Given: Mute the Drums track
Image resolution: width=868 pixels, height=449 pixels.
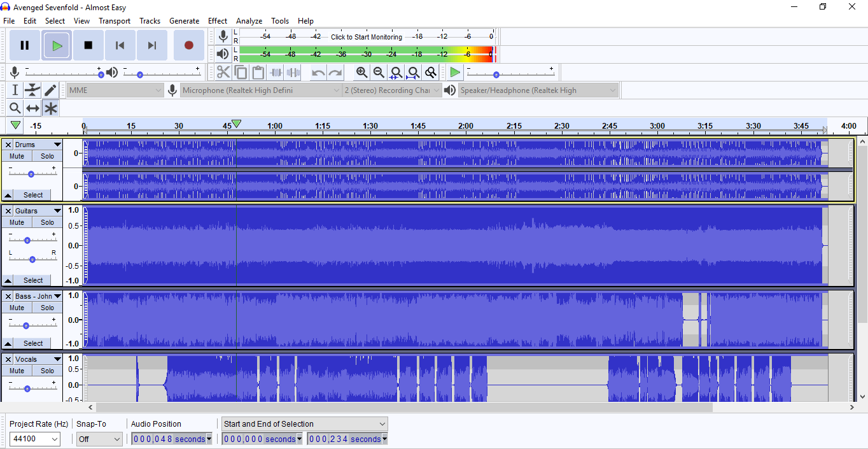Looking at the screenshot, I should point(16,155).
